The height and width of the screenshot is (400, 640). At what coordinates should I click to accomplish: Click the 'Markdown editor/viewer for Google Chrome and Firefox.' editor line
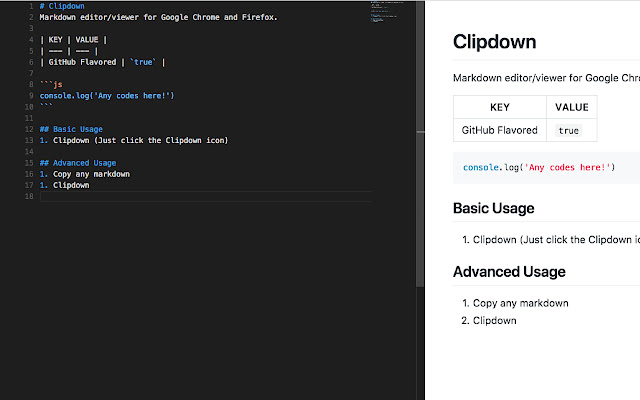(x=158, y=17)
